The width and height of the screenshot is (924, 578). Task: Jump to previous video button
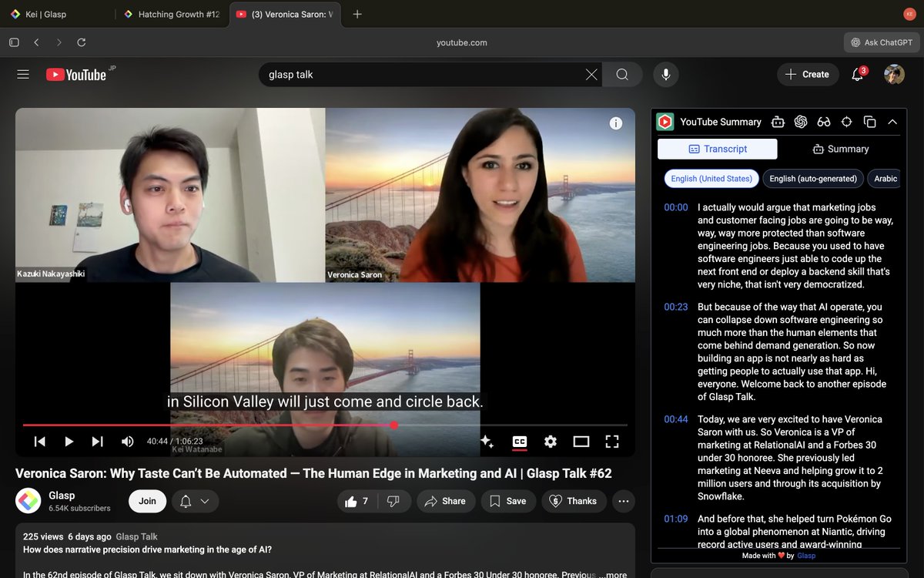coord(39,442)
